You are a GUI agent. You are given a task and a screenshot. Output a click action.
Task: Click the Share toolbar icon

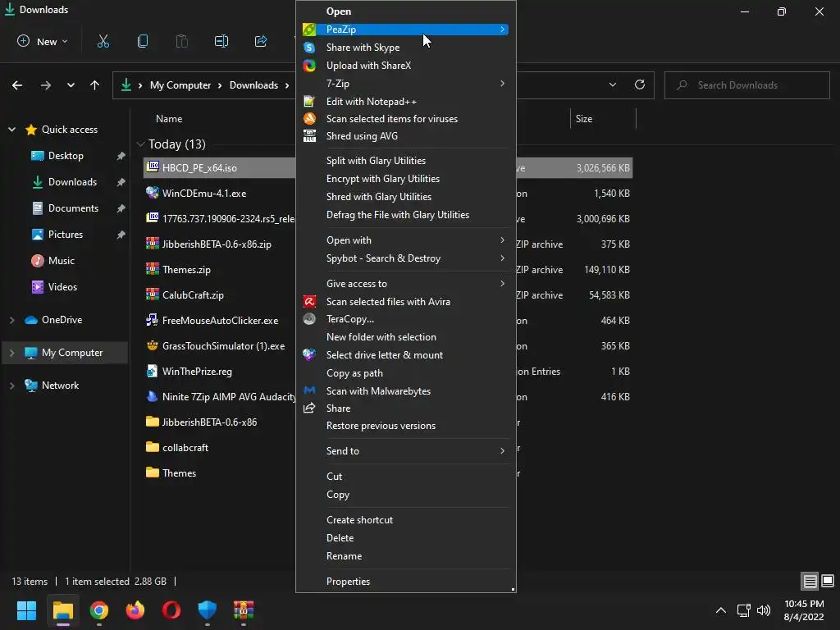click(x=261, y=41)
